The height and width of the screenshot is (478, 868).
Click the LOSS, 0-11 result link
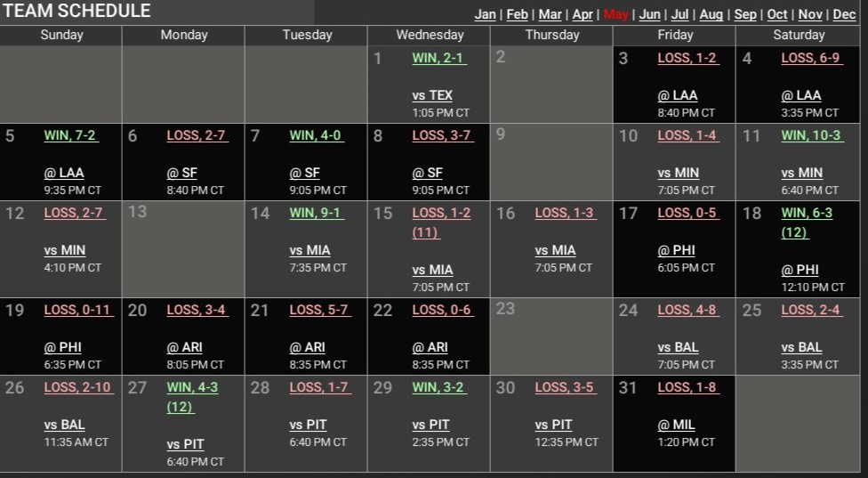click(76, 310)
